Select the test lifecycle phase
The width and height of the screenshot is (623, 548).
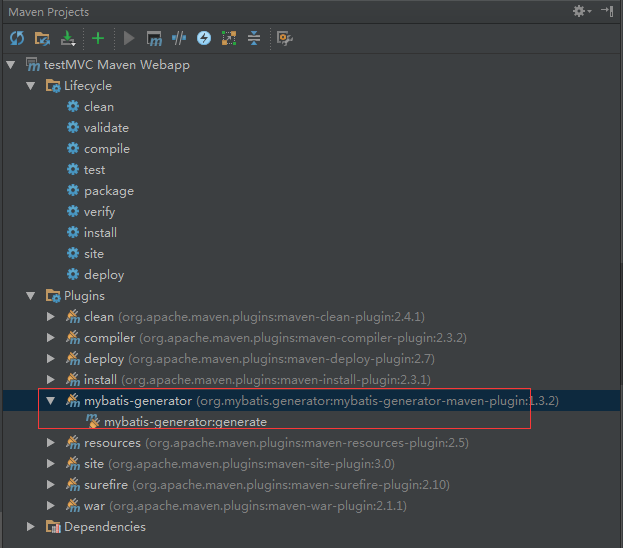pos(86,170)
